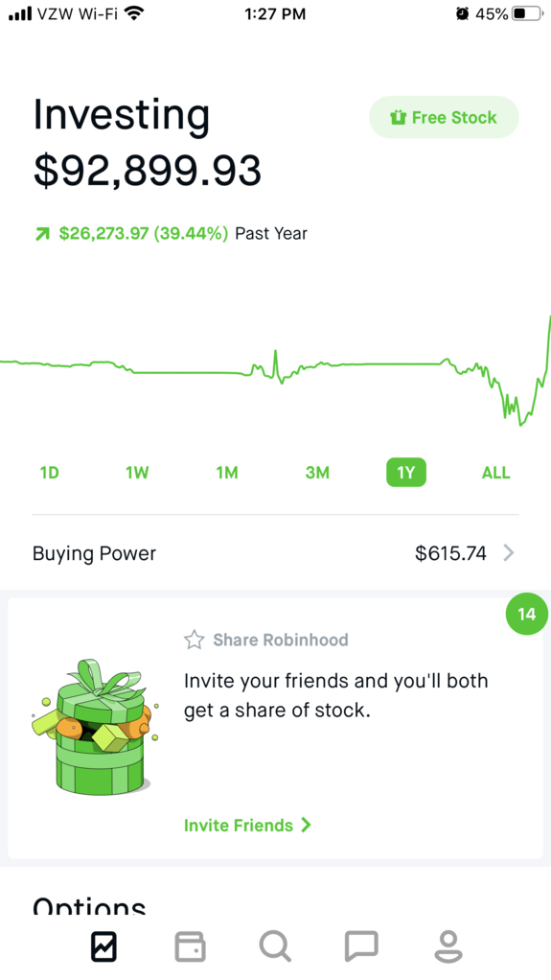
Task: Open Buying Power $615.74 row
Action: (275, 553)
